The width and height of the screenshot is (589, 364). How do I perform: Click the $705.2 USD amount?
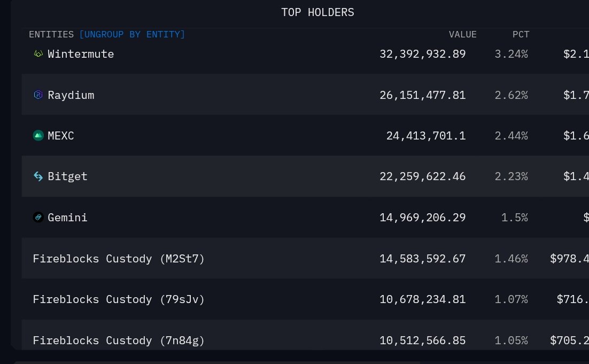[x=569, y=340]
